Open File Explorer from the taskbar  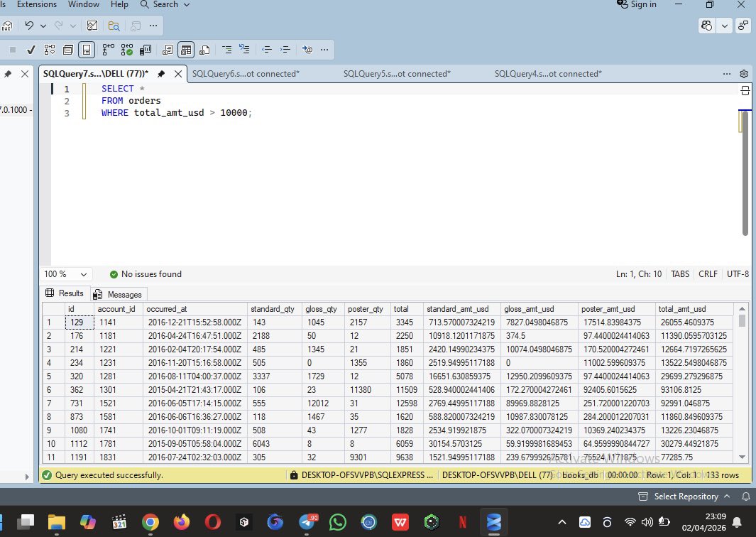pos(56,522)
